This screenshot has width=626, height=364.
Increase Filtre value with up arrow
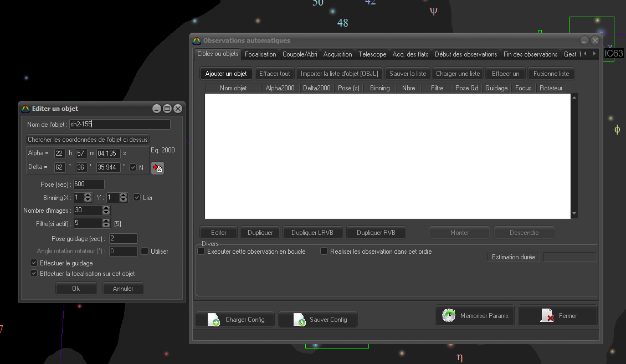[x=106, y=221]
